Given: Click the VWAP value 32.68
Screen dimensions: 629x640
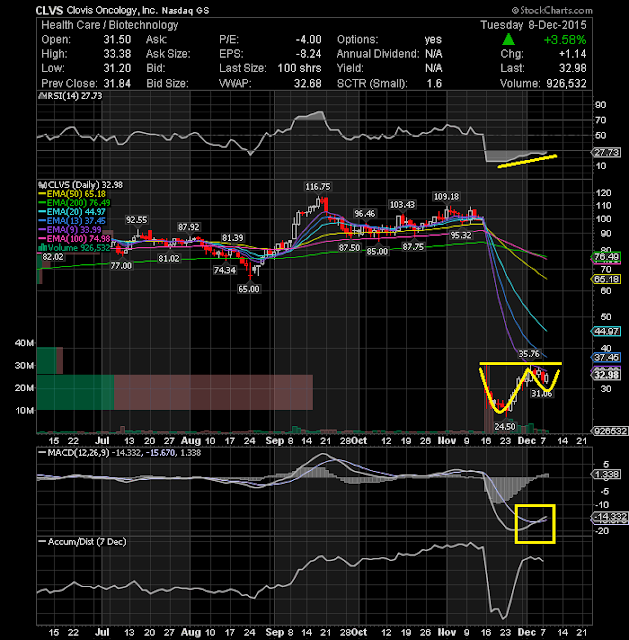Looking at the screenshot, I should (x=308, y=83).
